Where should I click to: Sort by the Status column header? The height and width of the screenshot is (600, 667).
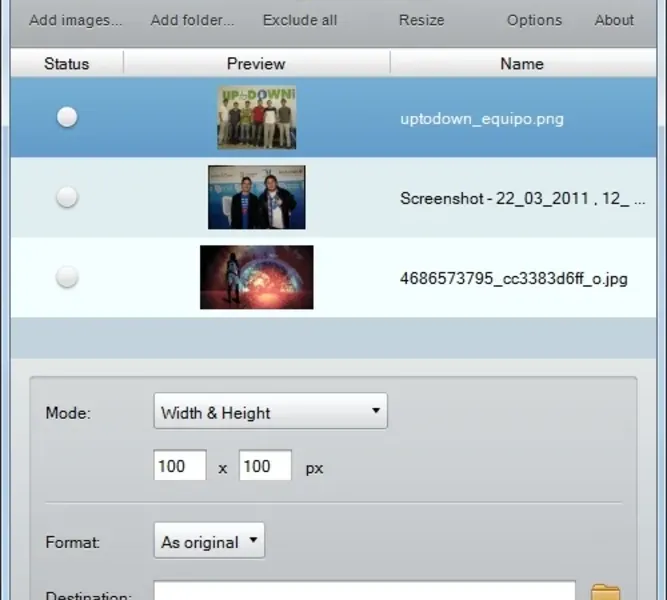(x=67, y=64)
